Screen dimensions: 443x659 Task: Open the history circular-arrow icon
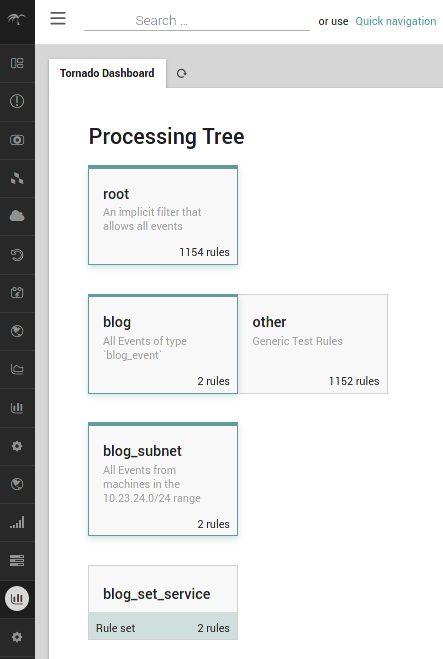click(17, 255)
